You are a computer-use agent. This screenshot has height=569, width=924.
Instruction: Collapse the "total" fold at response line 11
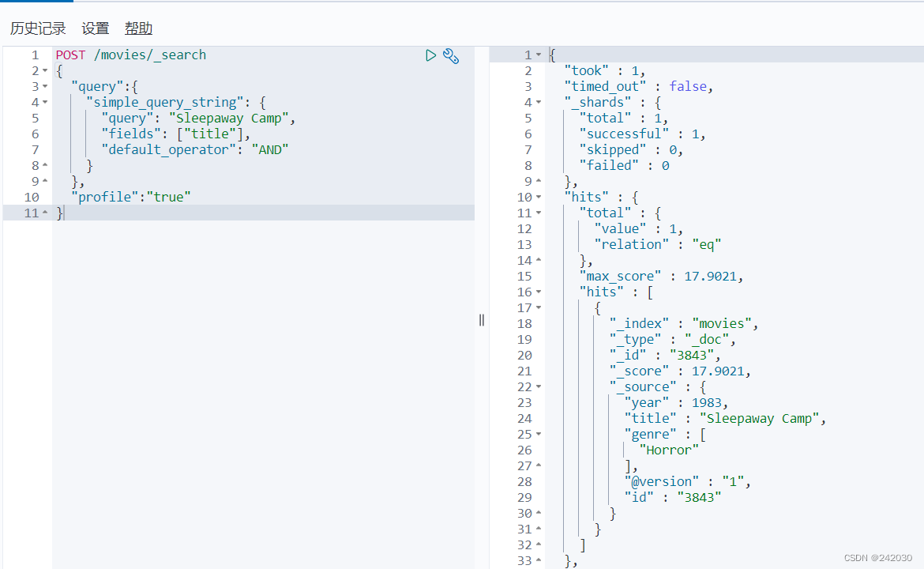(x=539, y=213)
